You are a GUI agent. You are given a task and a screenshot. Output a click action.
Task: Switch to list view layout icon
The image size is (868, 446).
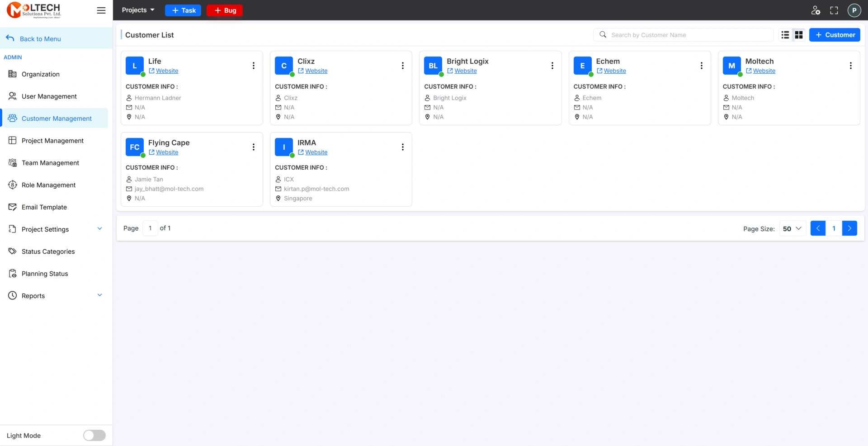[785, 35]
